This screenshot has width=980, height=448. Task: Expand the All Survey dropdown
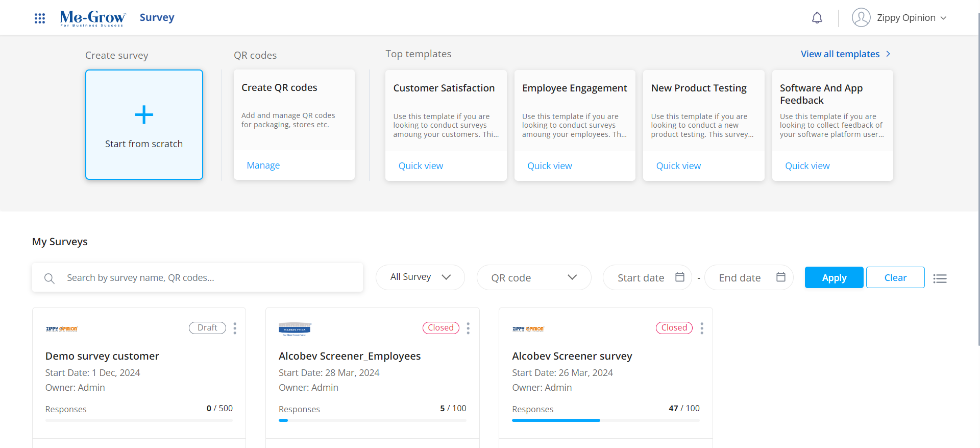click(x=420, y=277)
